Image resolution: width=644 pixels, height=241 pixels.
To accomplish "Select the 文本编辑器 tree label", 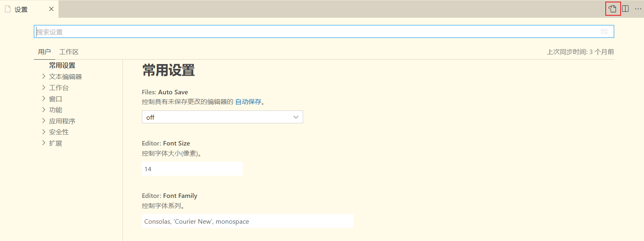I will [x=65, y=77].
